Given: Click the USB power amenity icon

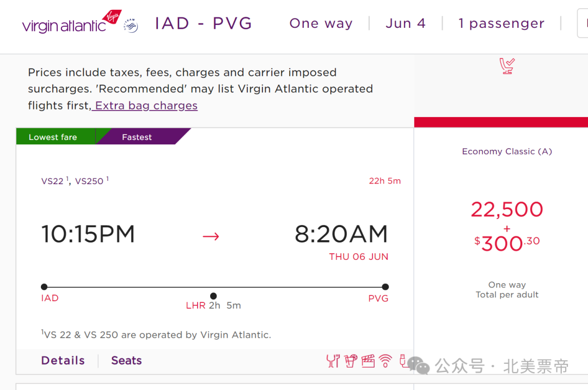Looking at the screenshot, I should click(x=403, y=361).
